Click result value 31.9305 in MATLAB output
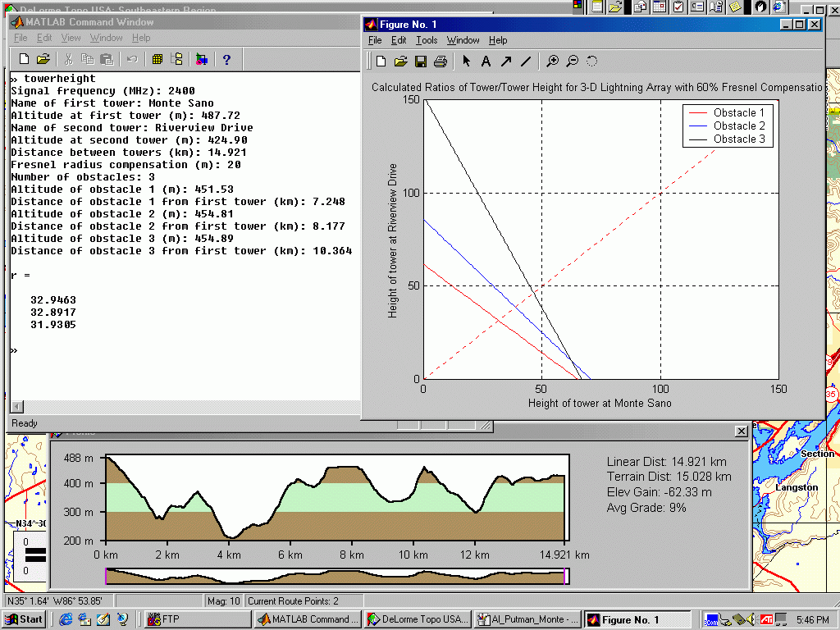Viewport: 840px width, 630px height. click(x=53, y=325)
